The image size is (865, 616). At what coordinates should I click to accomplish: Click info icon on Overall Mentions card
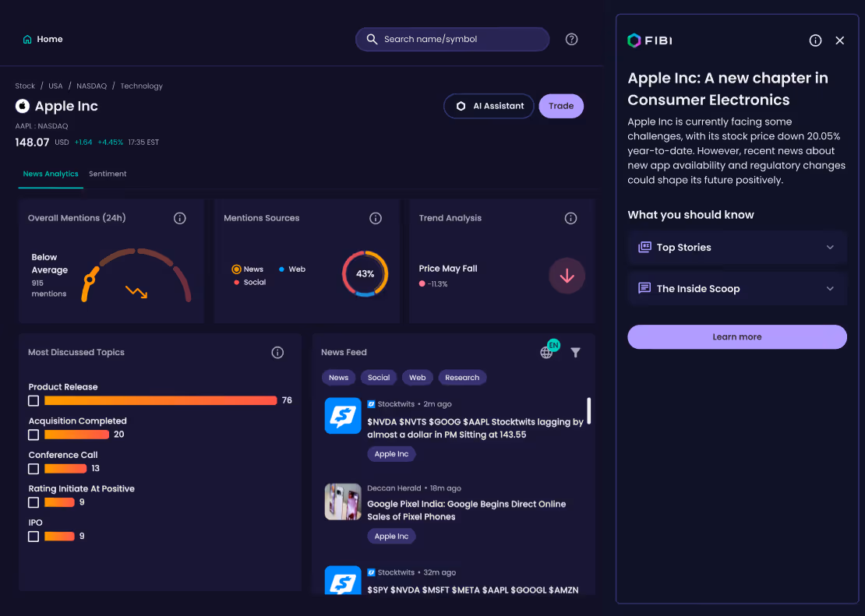[x=180, y=218]
